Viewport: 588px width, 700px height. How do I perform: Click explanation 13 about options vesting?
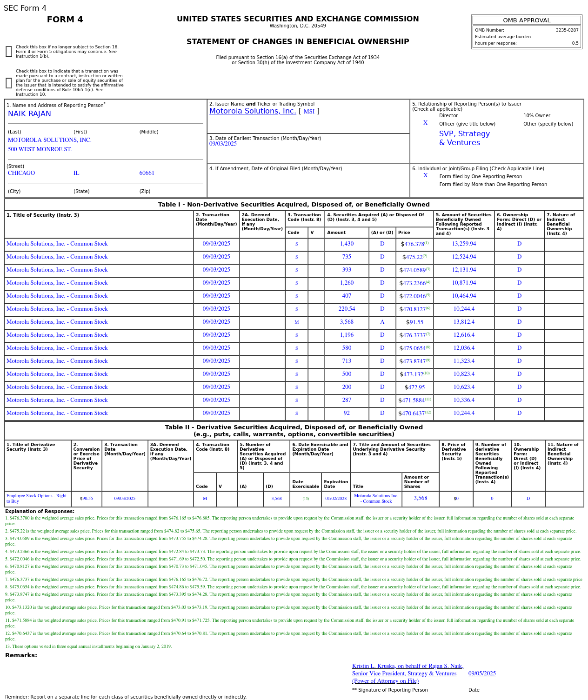(88, 647)
